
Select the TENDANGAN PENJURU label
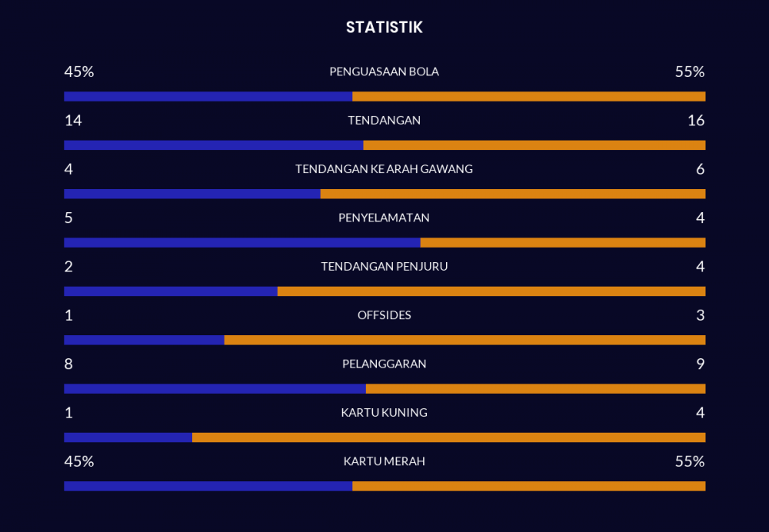[x=384, y=267]
